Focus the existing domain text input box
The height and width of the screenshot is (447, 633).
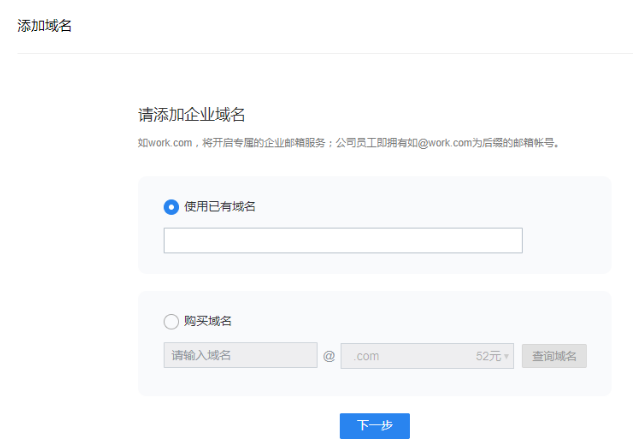tap(343, 241)
